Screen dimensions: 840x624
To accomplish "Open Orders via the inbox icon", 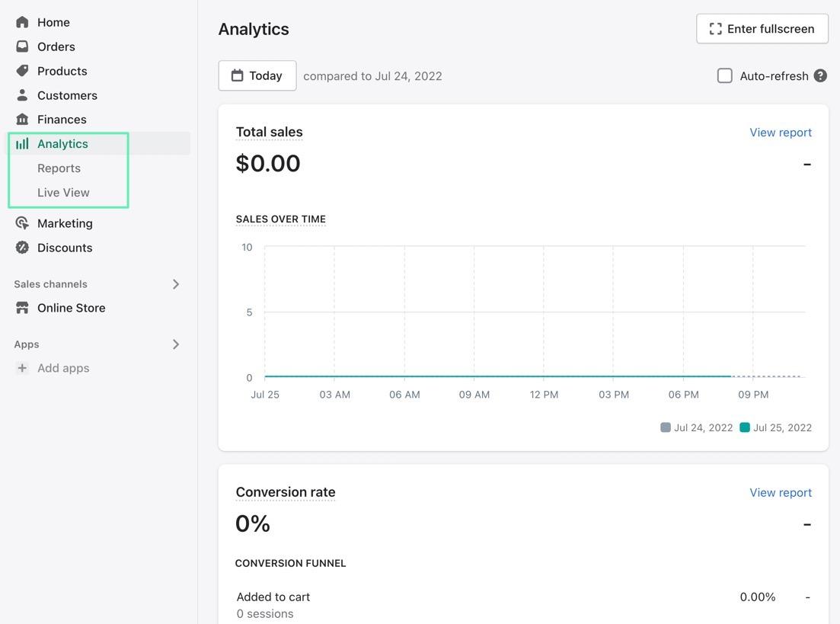I will 22,46.
